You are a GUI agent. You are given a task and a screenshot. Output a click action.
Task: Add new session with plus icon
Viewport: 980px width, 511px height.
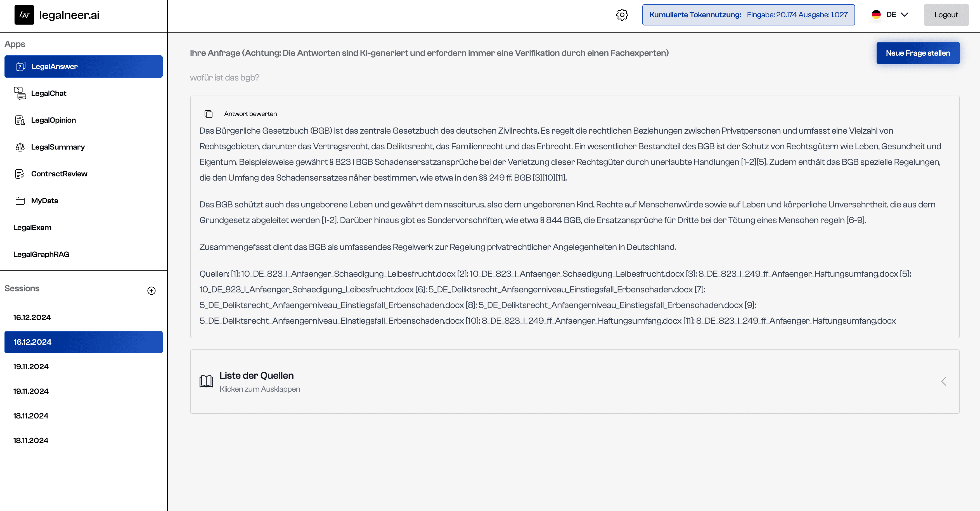click(152, 291)
